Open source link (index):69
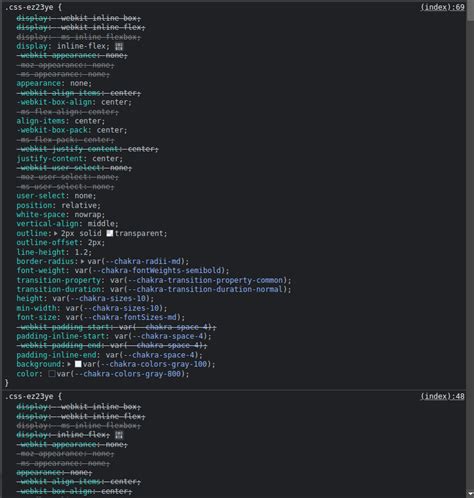 [x=442, y=7]
